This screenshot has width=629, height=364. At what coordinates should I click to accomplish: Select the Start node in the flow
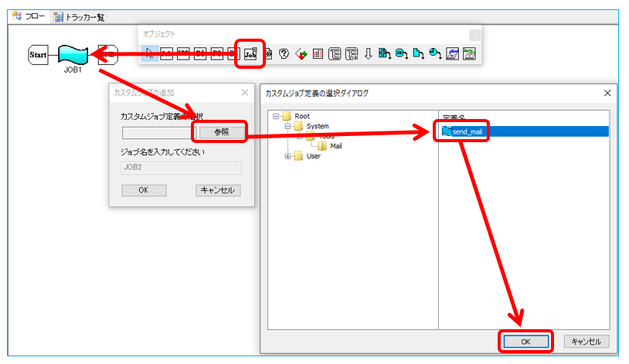coord(38,54)
